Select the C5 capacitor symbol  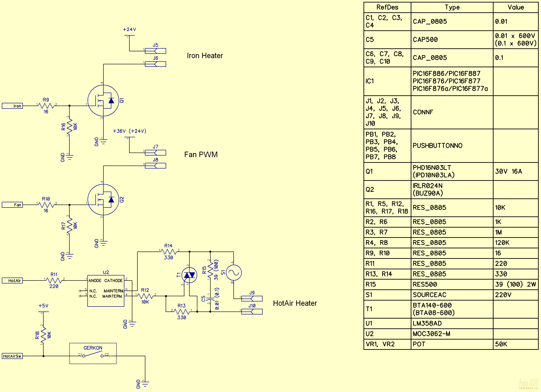(x=210, y=299)
